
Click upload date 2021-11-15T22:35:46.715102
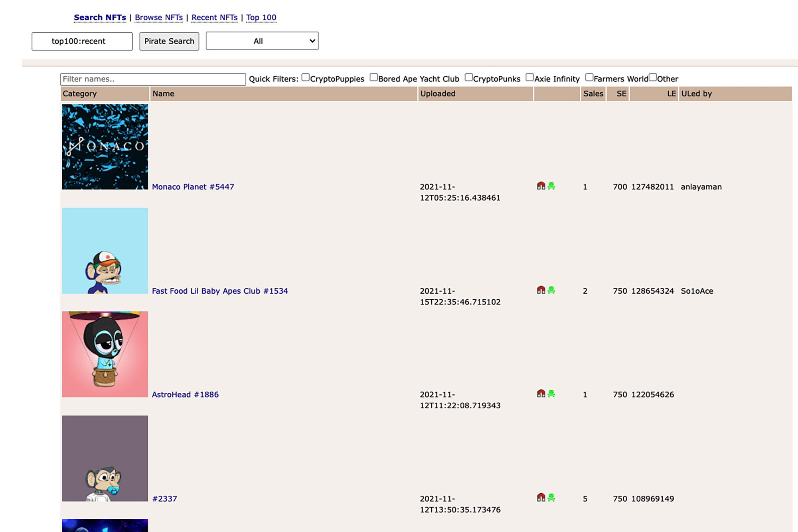tap(460, 297)
